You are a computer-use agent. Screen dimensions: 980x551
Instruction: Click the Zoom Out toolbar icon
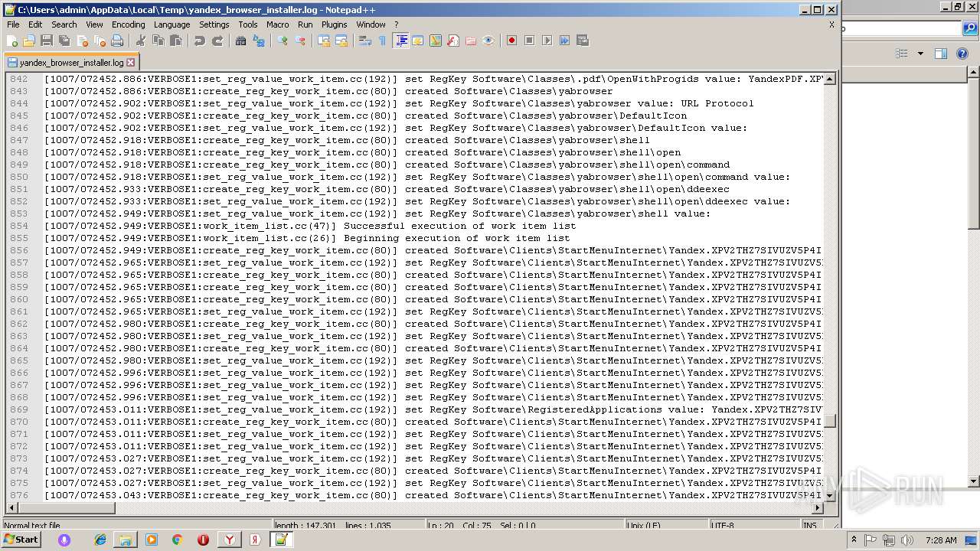[300, 41]
